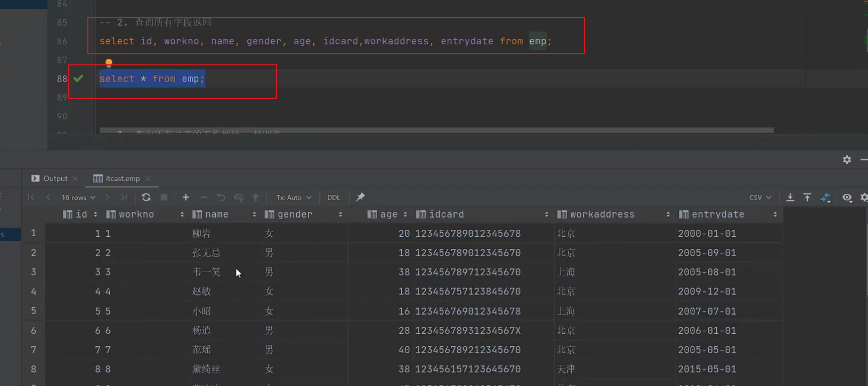Preview pending changes
Viewport: 868px width, 386px height.
coord(238,198)
